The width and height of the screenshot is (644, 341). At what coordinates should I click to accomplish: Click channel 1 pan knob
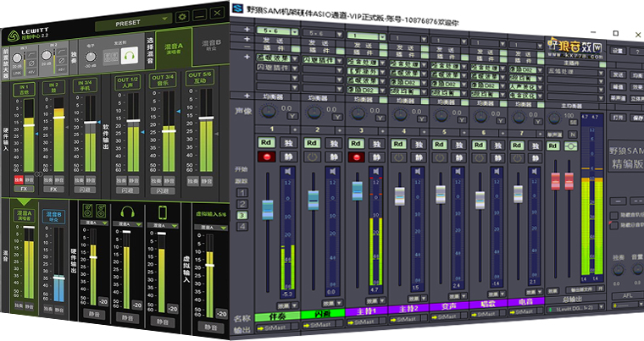269,111
